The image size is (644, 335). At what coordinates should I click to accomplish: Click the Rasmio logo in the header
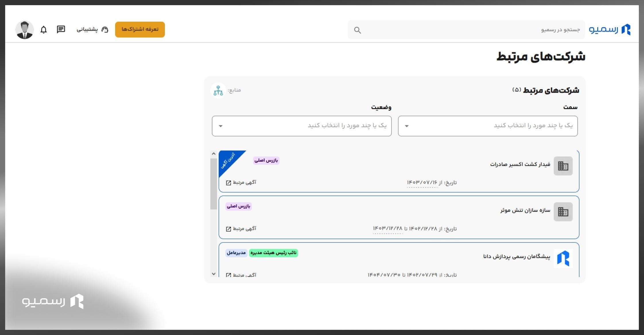pyautogui.click(x=610, y=30)
